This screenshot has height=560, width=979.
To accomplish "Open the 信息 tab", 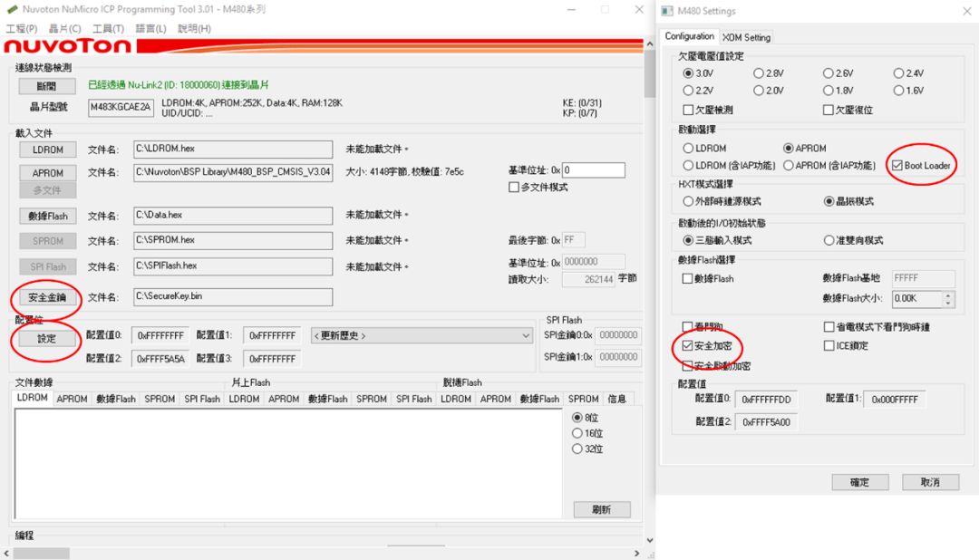I will point(617,399).
